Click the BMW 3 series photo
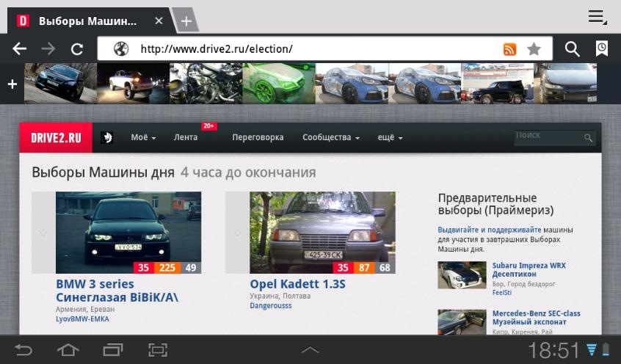 coord(128,233)
